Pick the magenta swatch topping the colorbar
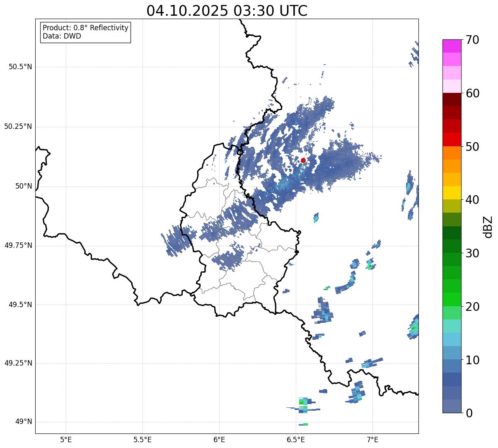This screenshot has width=498, height=448. [x=452, y=46]
